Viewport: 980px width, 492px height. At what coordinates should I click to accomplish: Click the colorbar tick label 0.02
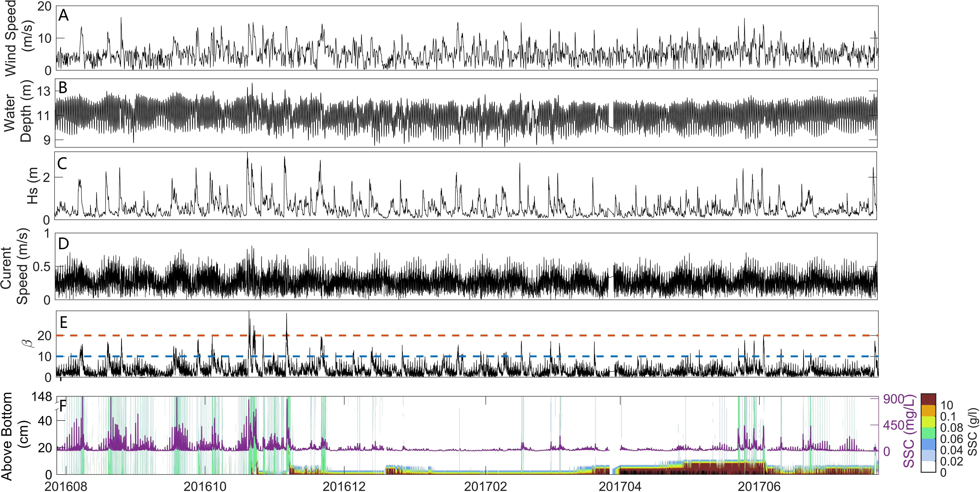coord(952,461)
